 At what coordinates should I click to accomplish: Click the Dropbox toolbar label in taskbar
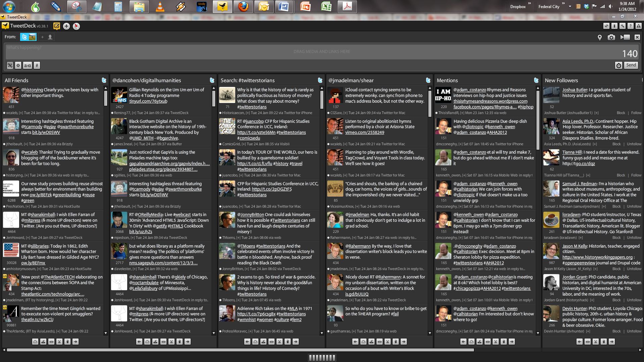(518, 7)
